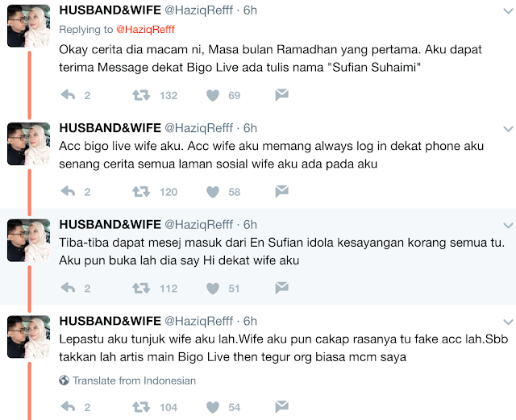The height and width of the screenshot is (420, 516).
Task: Retweet the tweet with 120 retweets
Action: (x=141, y=192)
